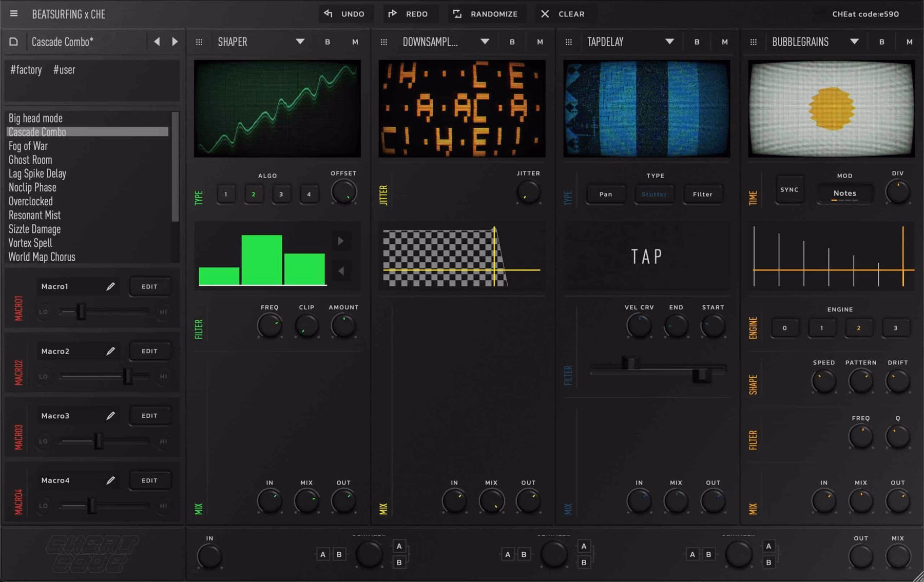Viewport: 924px width, 582px height.
Task: Click the Macro1 slider handle
Action: (81, 312)
